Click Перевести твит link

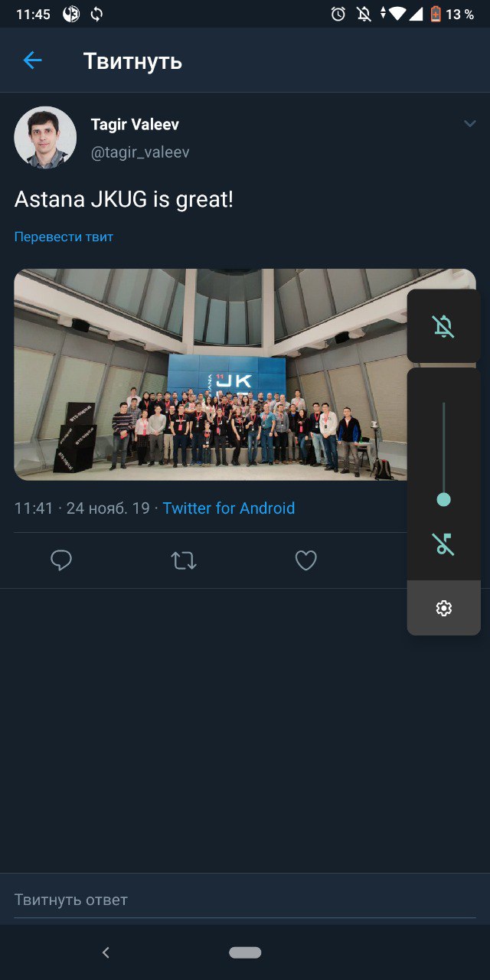point(64,237)
